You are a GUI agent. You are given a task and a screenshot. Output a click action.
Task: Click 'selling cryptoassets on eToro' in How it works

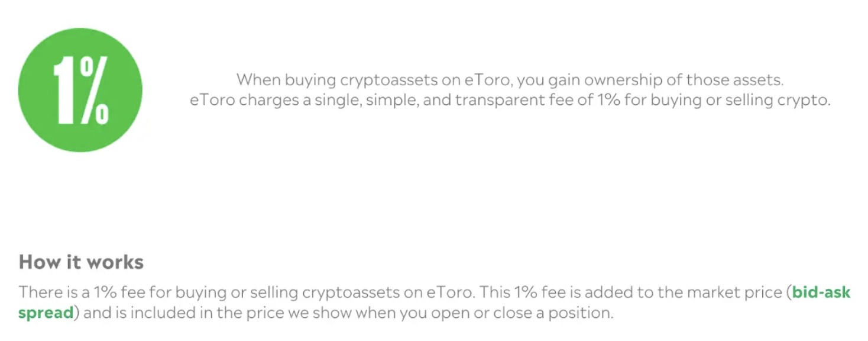pyautogui.click(x=362, y=292)
